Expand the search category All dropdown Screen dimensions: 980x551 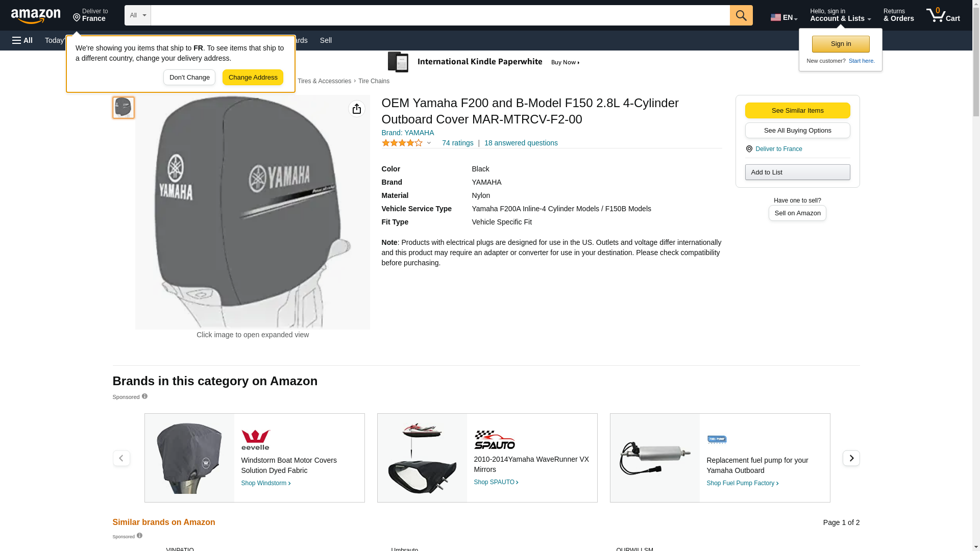[x=138, y=15]
